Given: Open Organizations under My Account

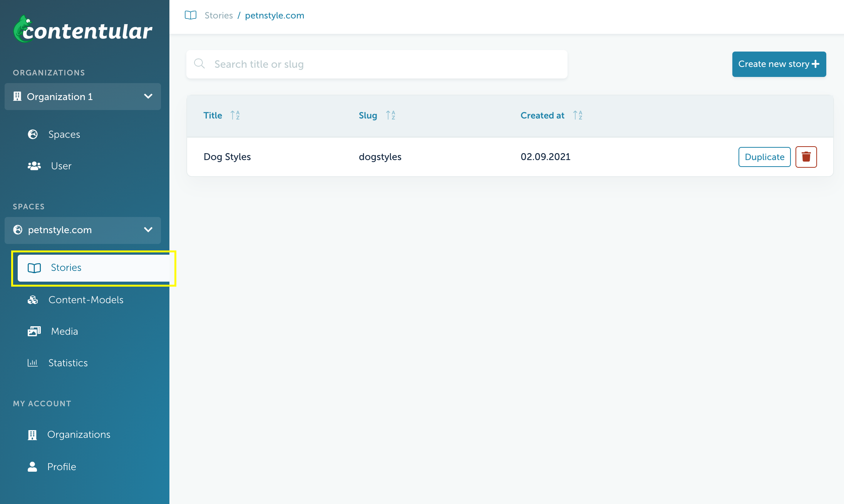Looking at the screenshot, I should tap(79, 434).
